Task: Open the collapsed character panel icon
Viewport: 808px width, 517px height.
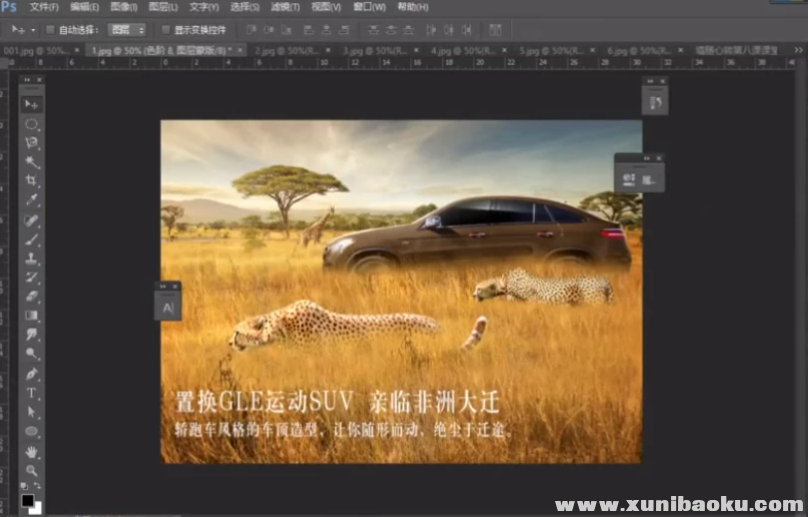Action: (x=167, y=308)
